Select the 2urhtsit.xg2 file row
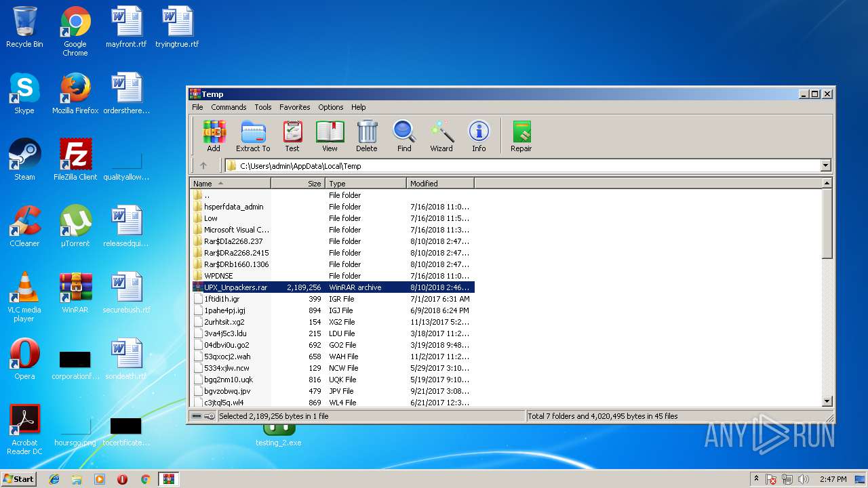The image size is (868, 488). coord(332,322)
